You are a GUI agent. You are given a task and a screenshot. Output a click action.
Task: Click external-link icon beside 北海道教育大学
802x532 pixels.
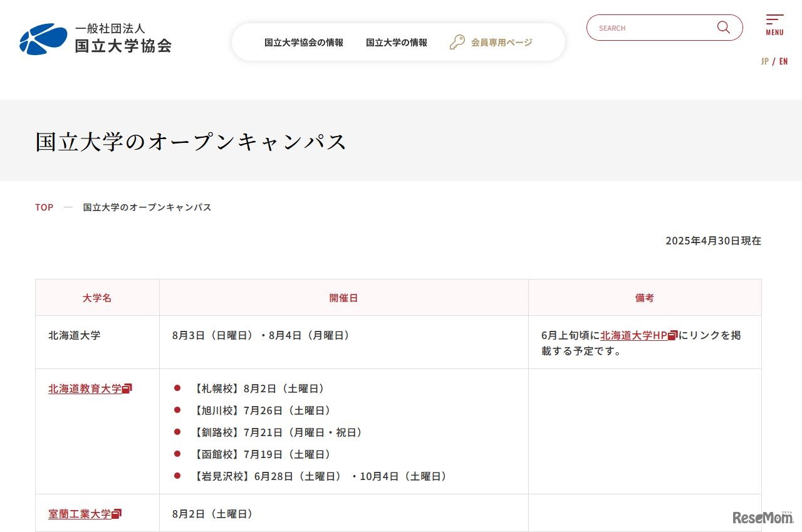point(127,389)
